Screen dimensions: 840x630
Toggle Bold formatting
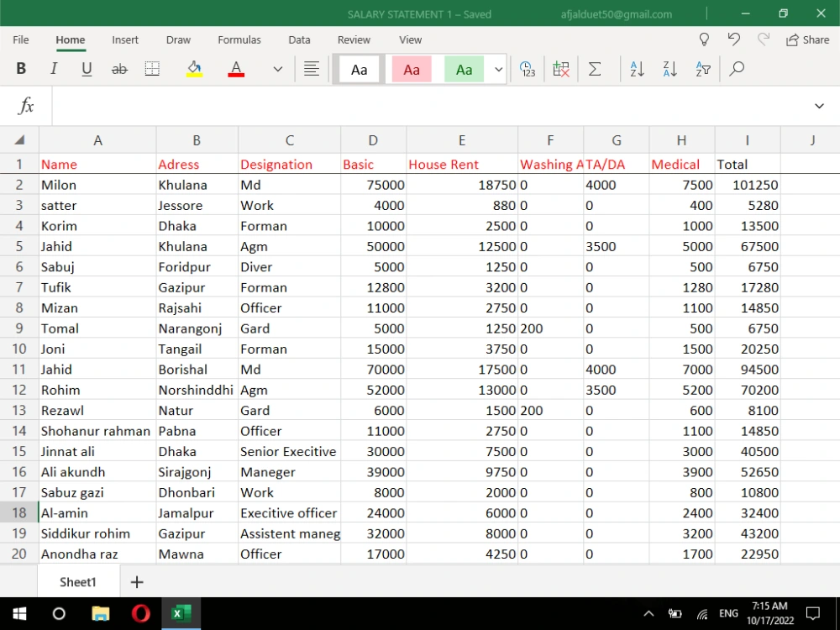21,69
